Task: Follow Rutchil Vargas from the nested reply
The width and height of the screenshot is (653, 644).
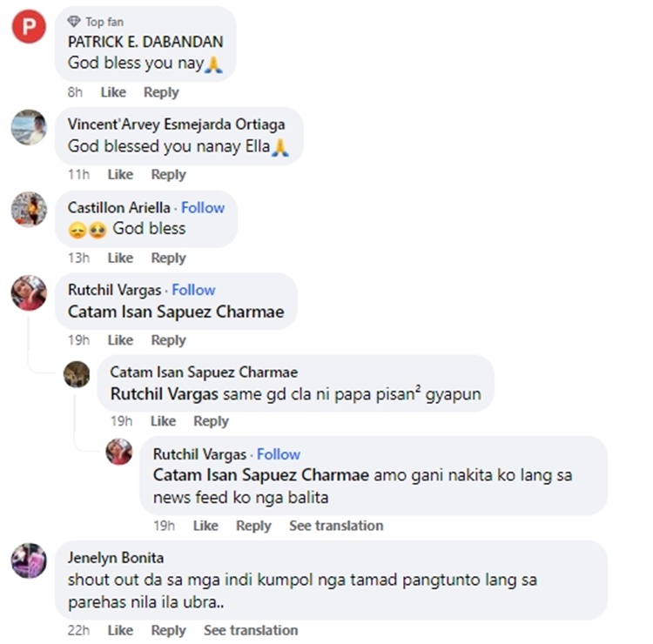Action: [279, 454]
